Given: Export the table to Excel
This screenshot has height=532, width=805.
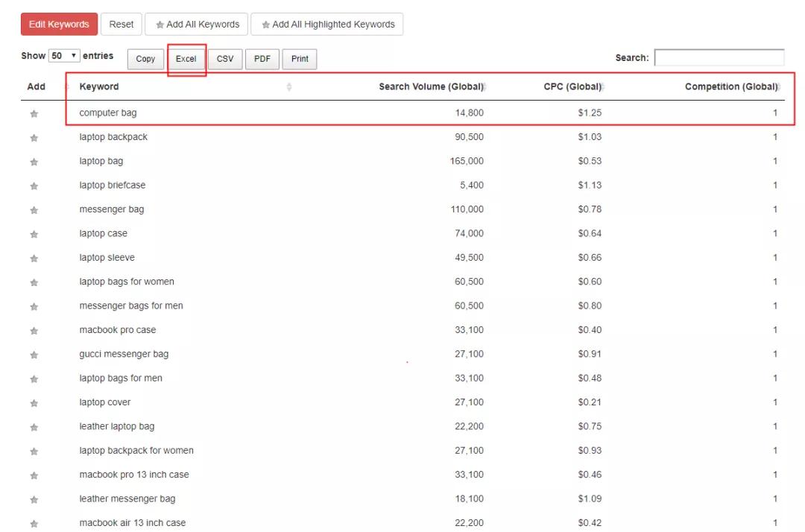Looking at the screenshot, I should coord(186,58).
